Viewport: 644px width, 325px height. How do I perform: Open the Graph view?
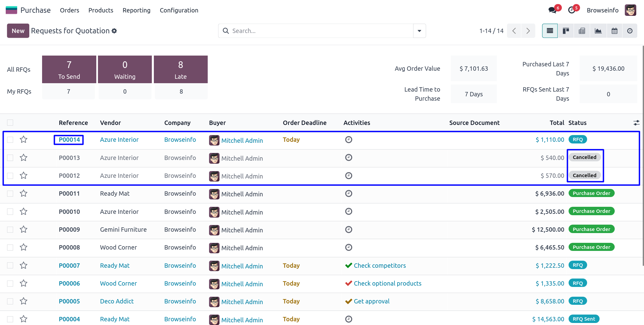tap(598, 31)
